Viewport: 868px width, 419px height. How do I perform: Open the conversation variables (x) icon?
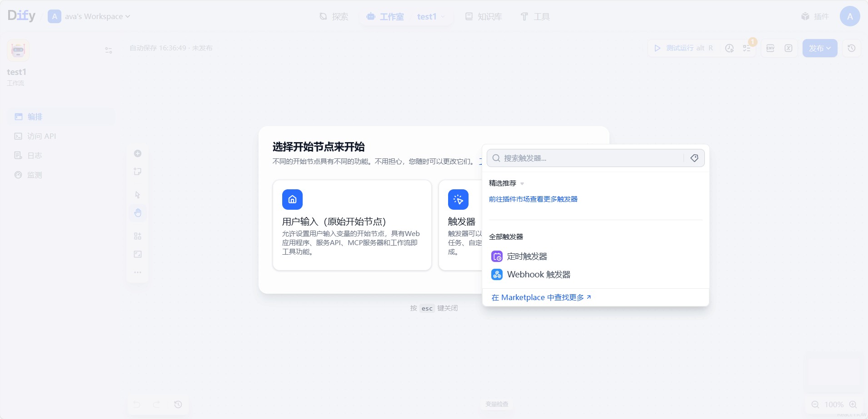click(x=788, y=48)
